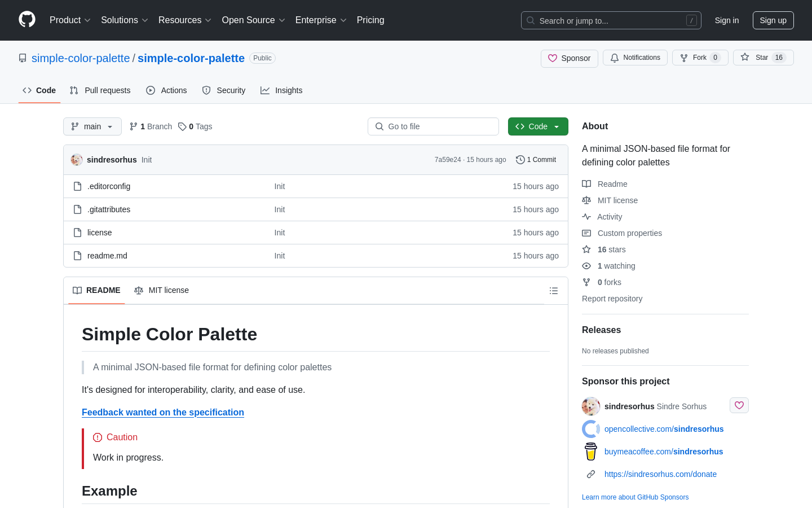The image size is (812, 508).
Task: Switch to the MIT license tab
Action: (161, 290)
